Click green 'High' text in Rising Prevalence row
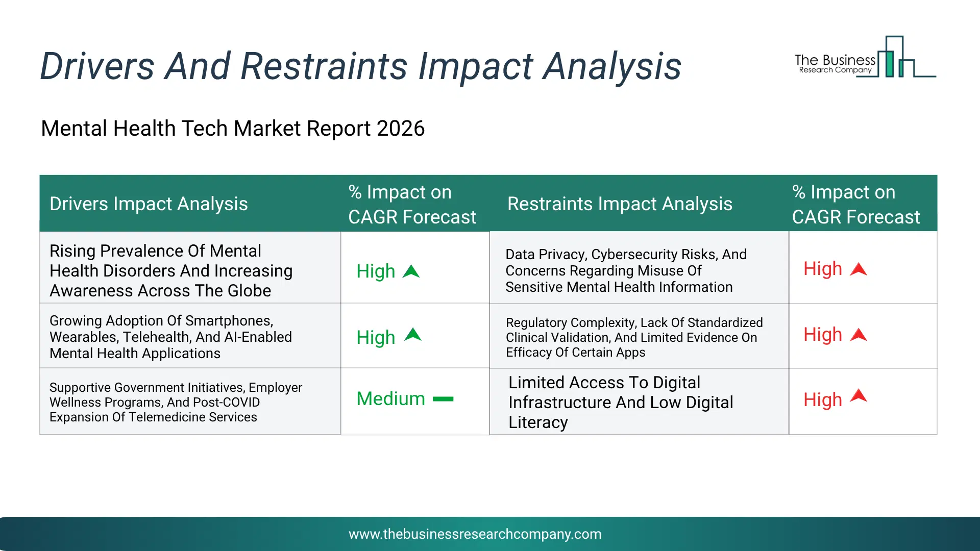The width and height of the screenshot is (980, 551). 376,271
